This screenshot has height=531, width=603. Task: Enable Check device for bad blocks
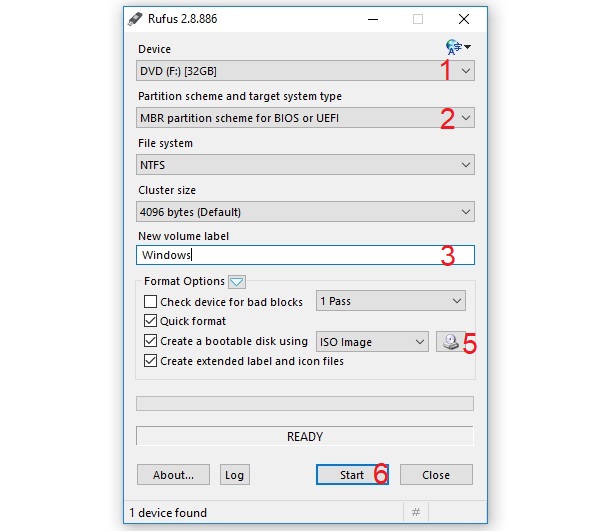pyautogui.click(x=150, y=301)
